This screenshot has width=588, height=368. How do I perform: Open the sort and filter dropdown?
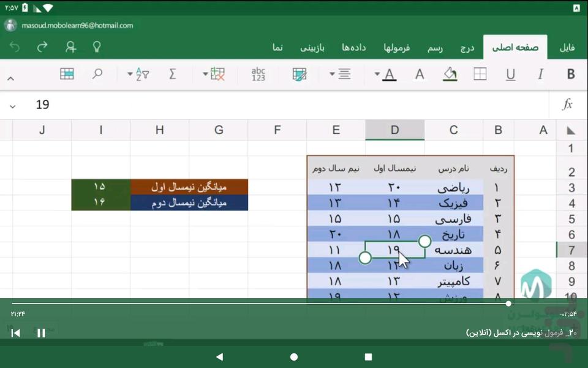138,74
